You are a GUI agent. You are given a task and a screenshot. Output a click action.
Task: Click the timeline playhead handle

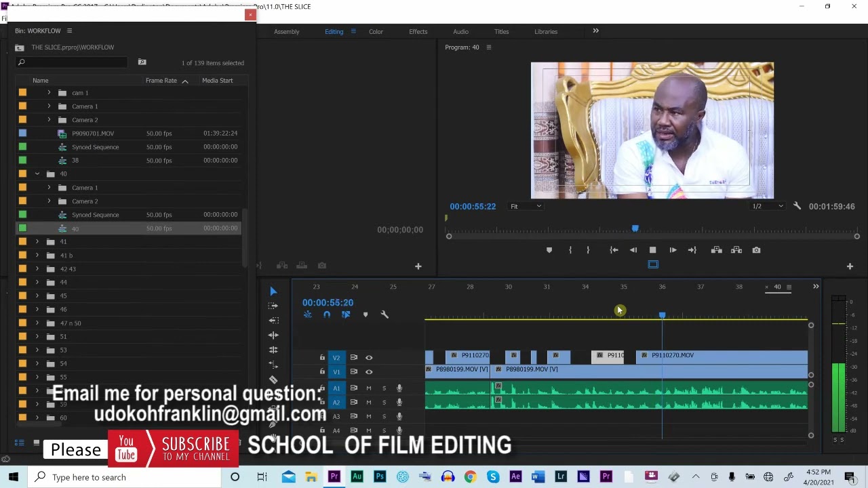(x=663, y=315)
